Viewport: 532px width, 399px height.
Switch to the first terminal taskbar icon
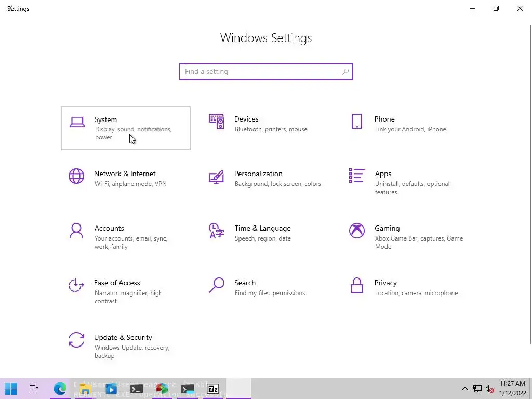pyautogui.click(x=137, y=389)
